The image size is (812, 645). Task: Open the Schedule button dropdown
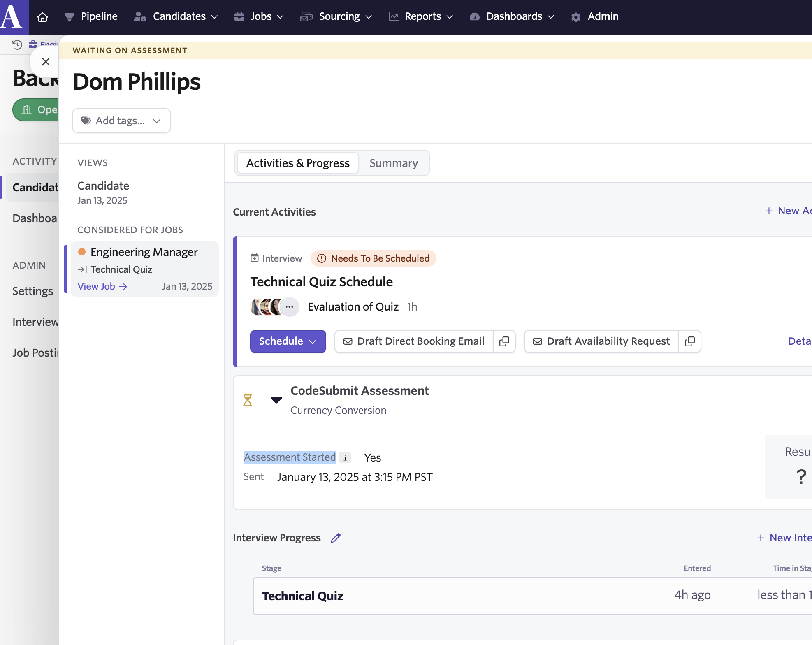(313, 341)
